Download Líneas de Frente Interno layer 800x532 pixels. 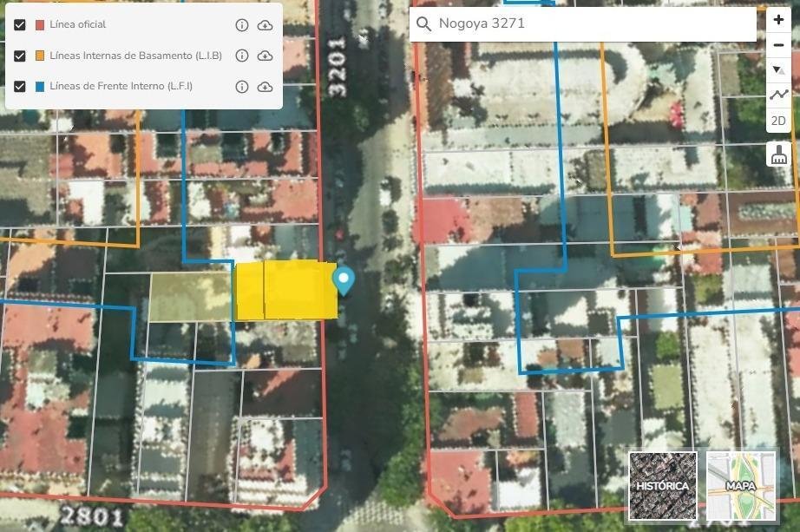point(265,87)
